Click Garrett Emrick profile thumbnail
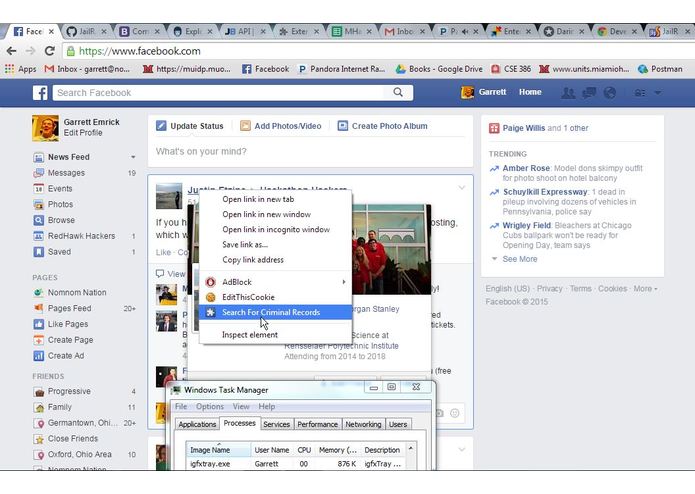 (45, 128)
